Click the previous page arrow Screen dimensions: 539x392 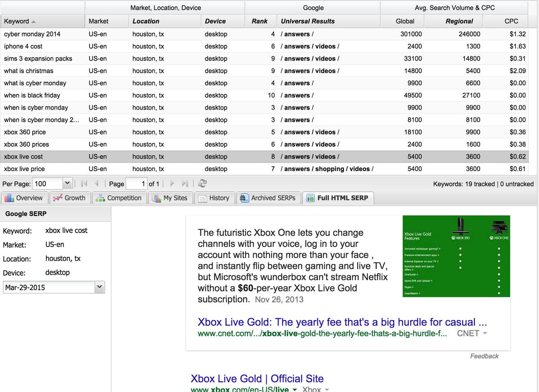click(x=95, y=184)
